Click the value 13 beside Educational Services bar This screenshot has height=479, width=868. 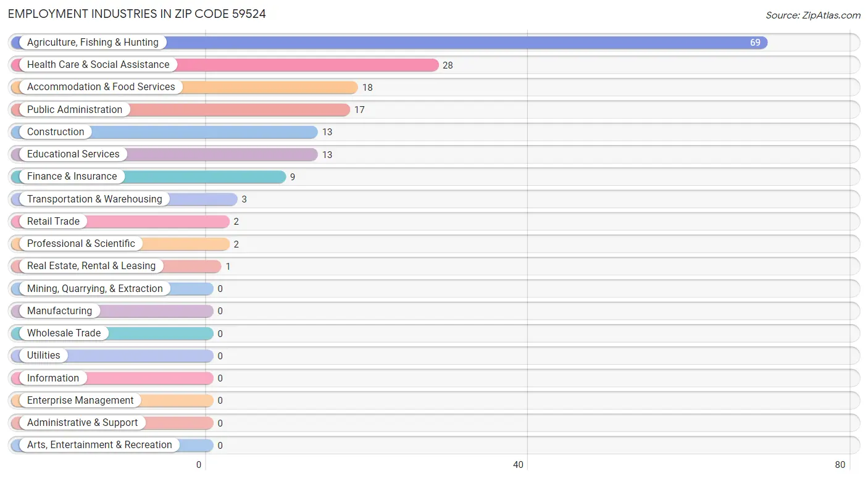327,155
